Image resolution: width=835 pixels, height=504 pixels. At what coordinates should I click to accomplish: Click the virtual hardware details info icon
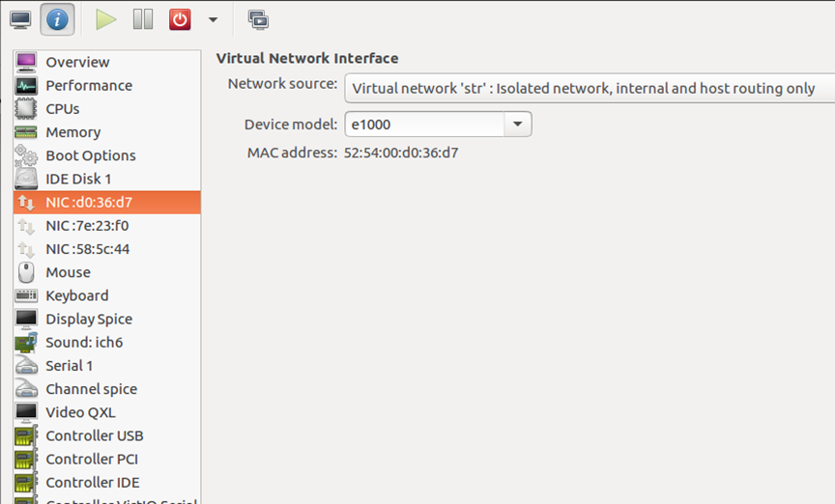57,19
